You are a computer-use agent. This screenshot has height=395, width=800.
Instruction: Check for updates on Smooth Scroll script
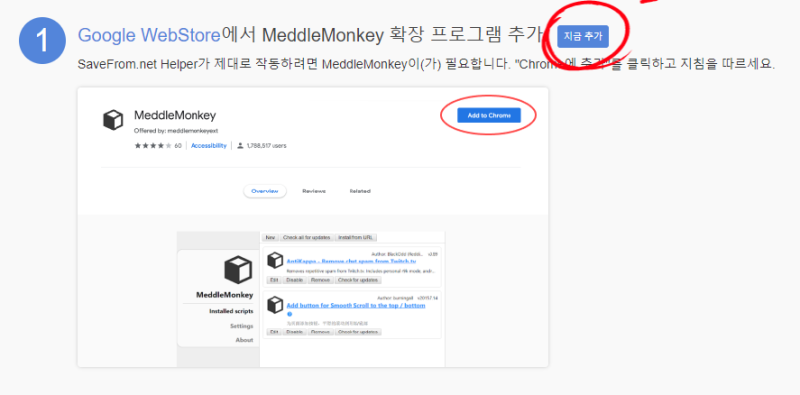pyautogui.click(x=358, y=332)
